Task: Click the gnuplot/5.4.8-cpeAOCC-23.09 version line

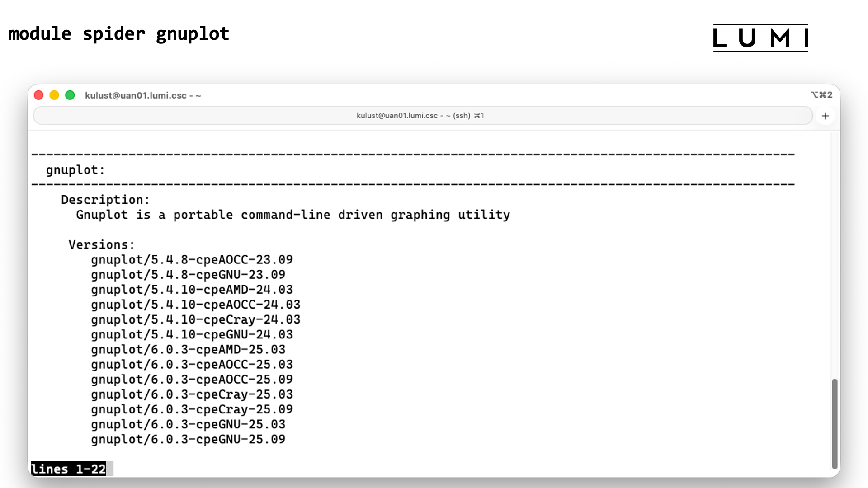Action: [x=192, y=259]
